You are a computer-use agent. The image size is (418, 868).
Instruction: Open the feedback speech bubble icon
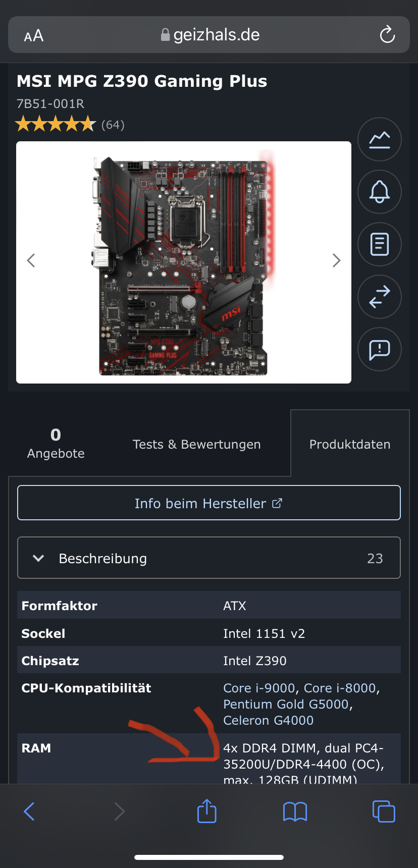point(380,349)
